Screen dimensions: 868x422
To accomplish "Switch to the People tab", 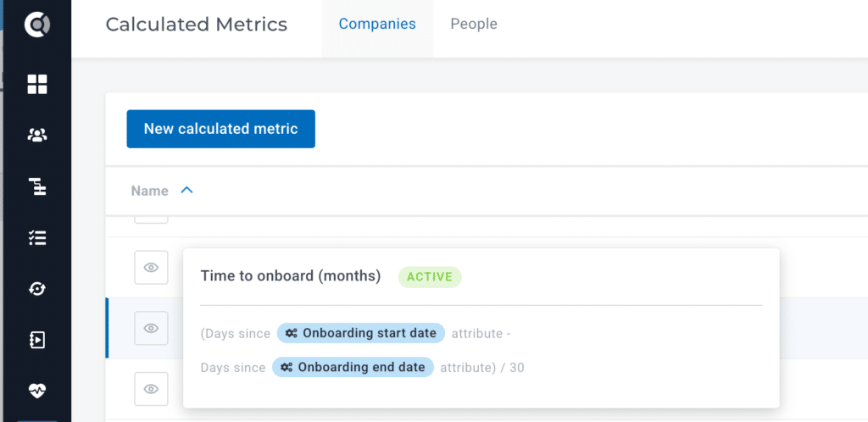I will tap(474, 24).
